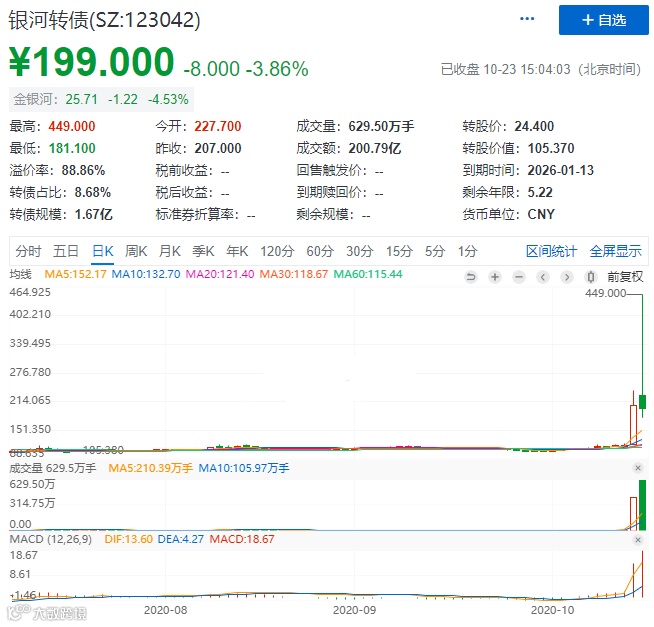This screenshot has height=627, width=654.
Task: Switch to the 1分 interval tab
Action: (468, 251)
